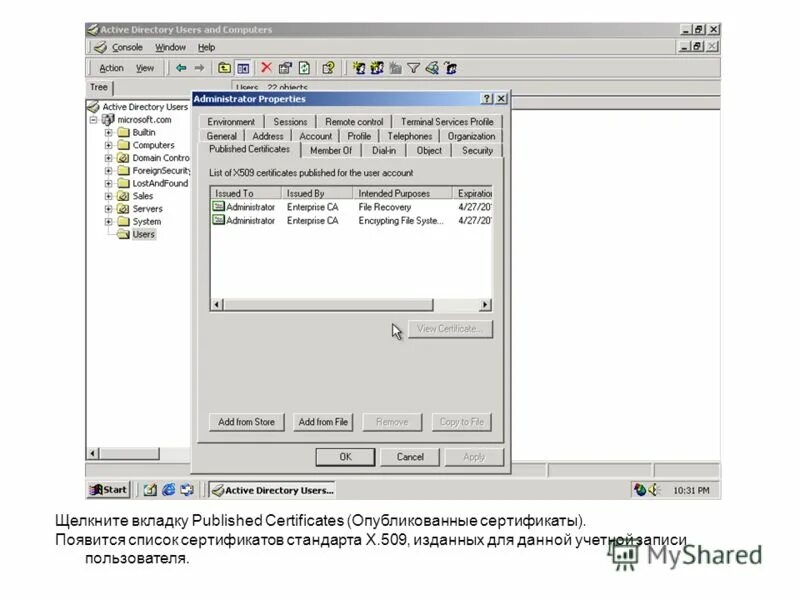Click the Forward arrow in the toolbar

point(199,68)
